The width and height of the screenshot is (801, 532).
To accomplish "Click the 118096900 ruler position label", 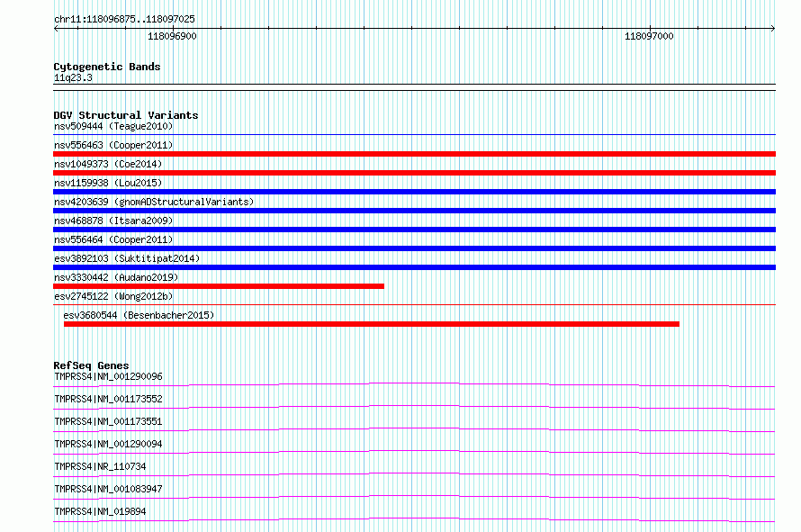I will tap(172, 36).
